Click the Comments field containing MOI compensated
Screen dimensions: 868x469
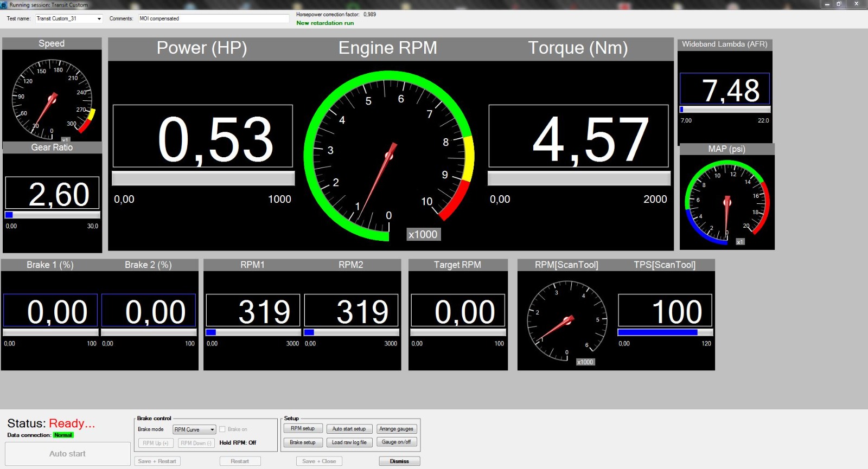coord(214,18)
